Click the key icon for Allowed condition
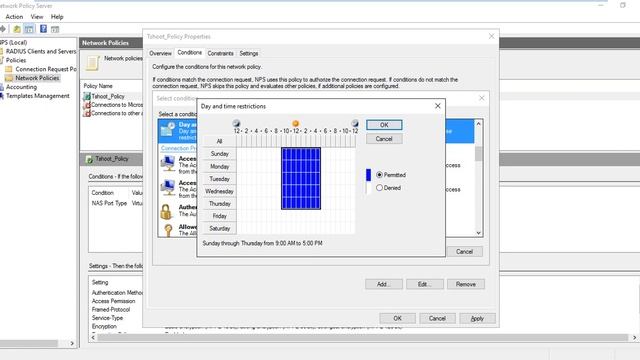Screen dimensions: 640x360 pos(168,230)
